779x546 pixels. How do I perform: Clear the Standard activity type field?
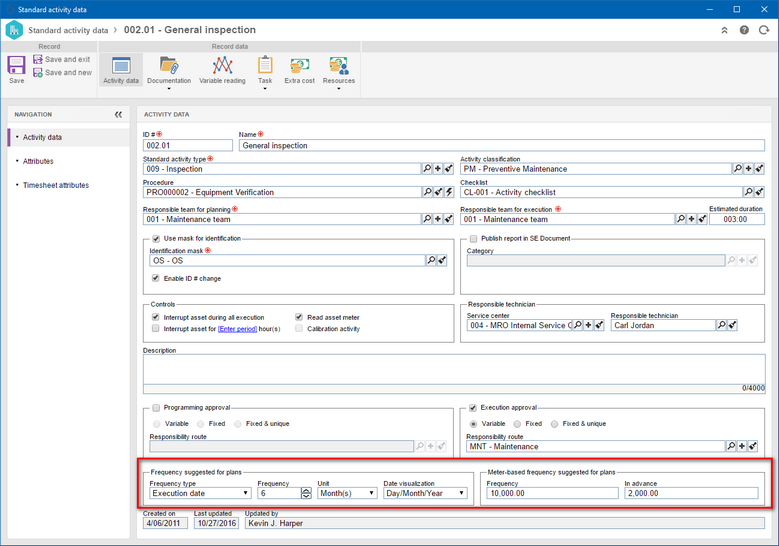449,169
